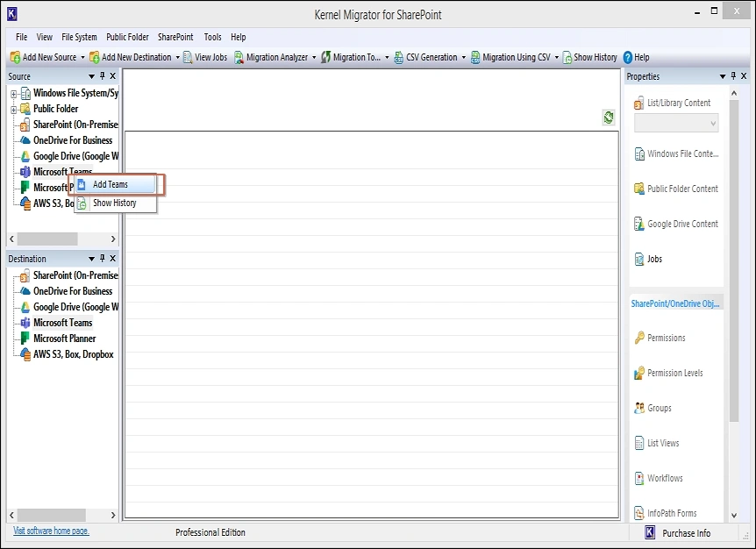Screen dimensions: 756x549
Task: Choose Add Teams from the context menu
Action: coord(116,184)
